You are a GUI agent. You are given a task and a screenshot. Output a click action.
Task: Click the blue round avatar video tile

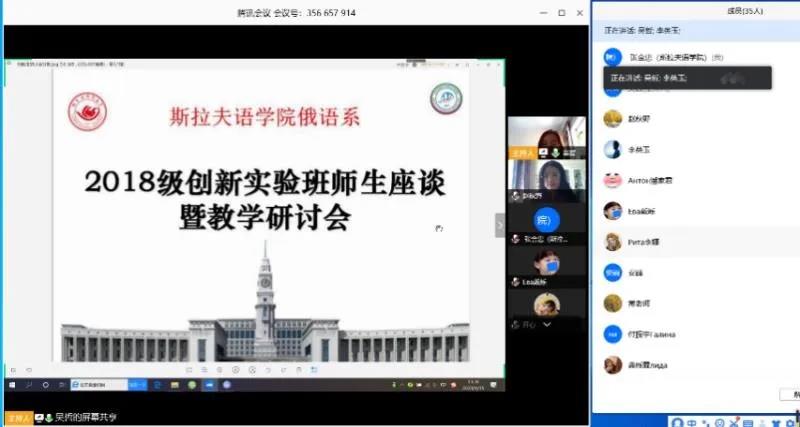[545, 218]
